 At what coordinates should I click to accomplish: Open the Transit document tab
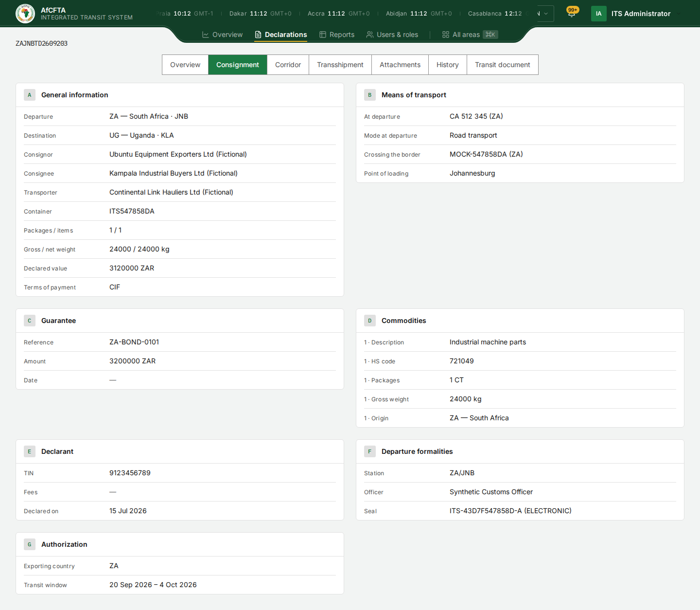pos(503,65)
